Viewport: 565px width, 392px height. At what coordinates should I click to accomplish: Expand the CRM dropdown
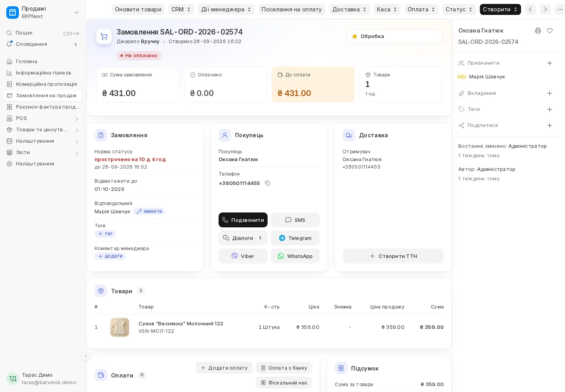click(x=181, y=9)
